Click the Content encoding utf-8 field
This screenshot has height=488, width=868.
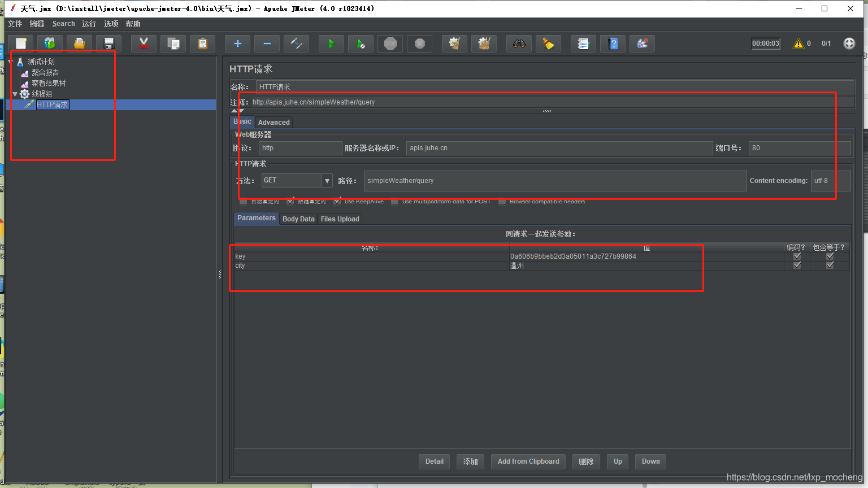tap(831, 181)
